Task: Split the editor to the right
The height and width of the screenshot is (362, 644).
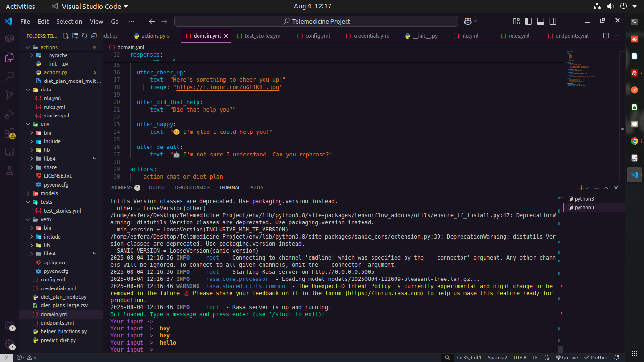Action: [606, 36]
